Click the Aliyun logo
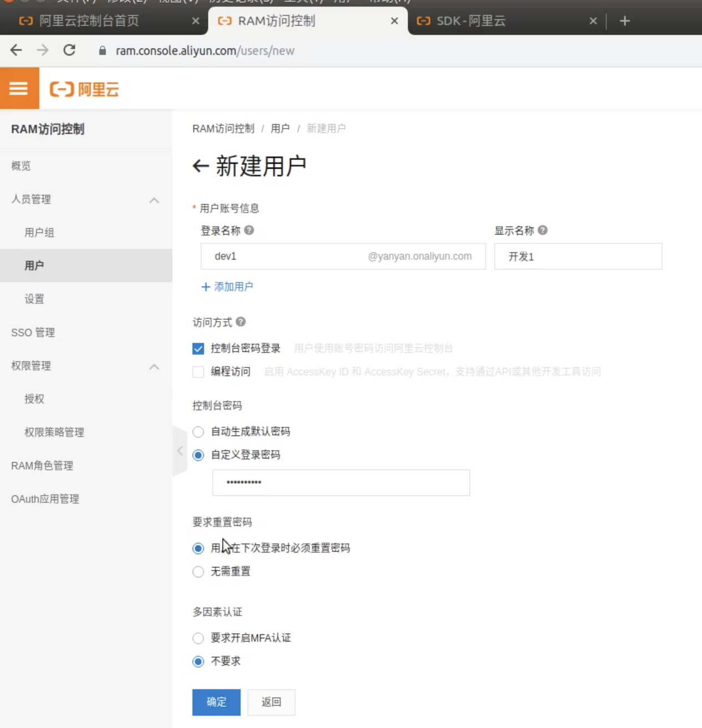Screen dimensions: 702x728 coord(84,89)
